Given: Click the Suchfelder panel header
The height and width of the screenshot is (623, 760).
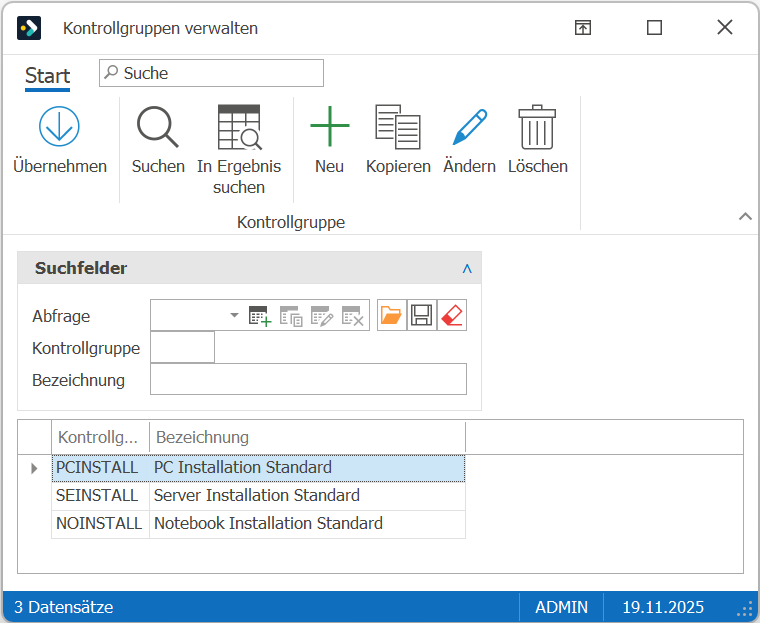Looking at the screenshot, I should [250, 268].
